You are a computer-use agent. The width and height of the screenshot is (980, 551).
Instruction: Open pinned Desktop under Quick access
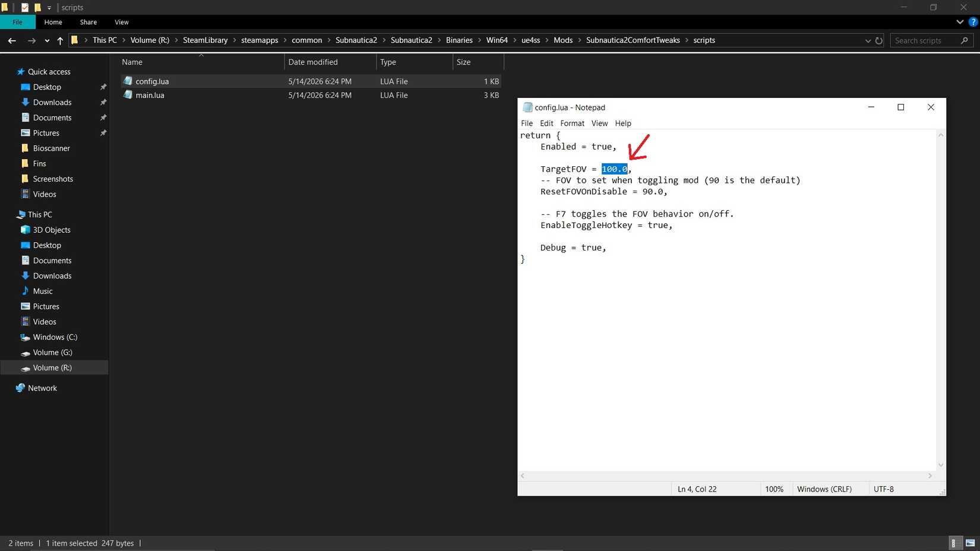(x=47, y=87)
